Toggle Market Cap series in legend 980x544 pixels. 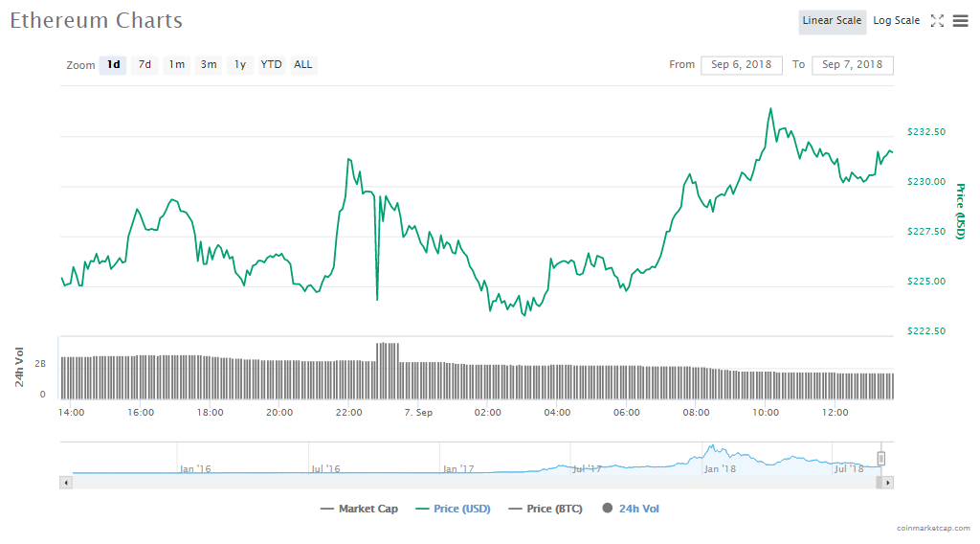[x=360, y=509]
